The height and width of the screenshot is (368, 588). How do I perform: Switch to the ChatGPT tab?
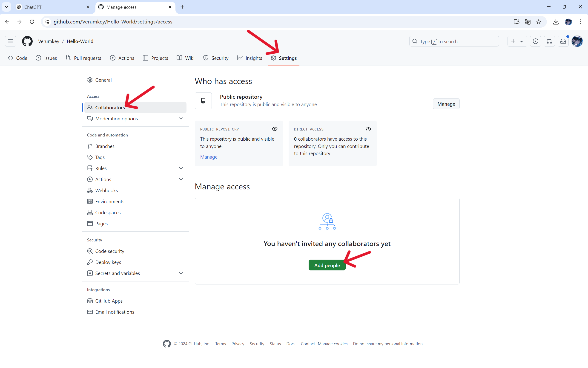(54, 7)
